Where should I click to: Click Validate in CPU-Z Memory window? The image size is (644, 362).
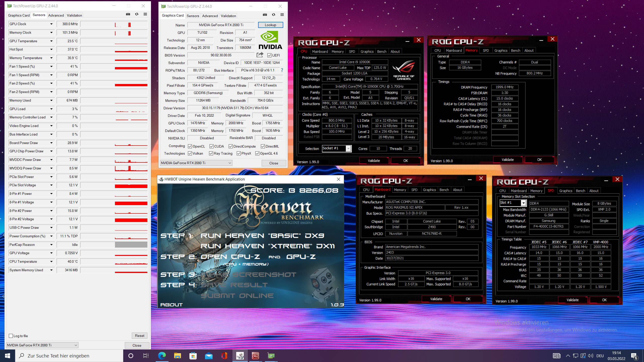pyautogui.click(x=507, y=160)
